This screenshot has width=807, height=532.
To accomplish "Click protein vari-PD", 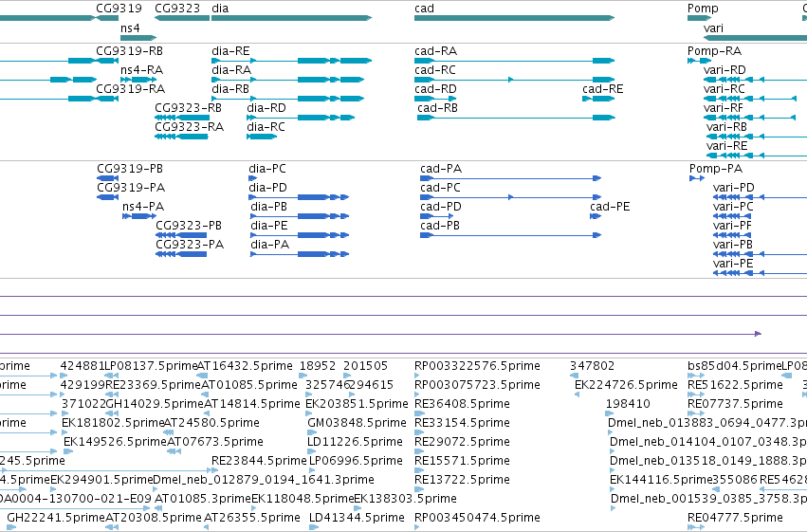I will coord(733,188).
